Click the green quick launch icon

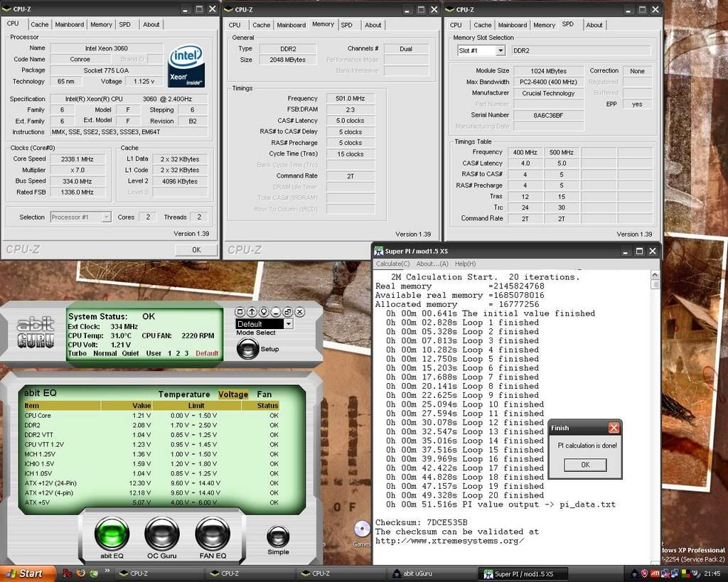pyautogui.click(x=94, y=573)
